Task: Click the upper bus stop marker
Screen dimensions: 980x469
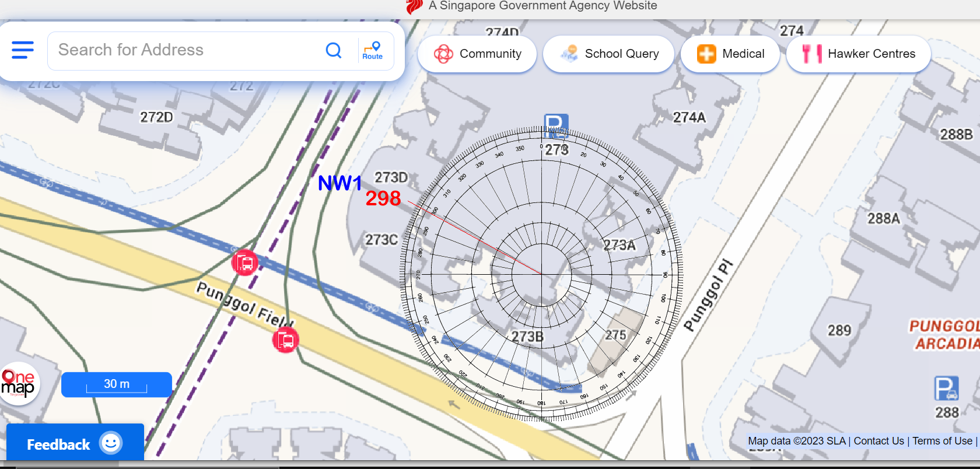Action: click(244, 262)
